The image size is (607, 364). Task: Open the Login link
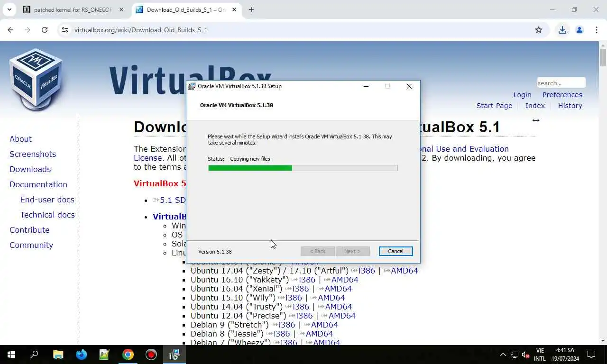(522, 95)
